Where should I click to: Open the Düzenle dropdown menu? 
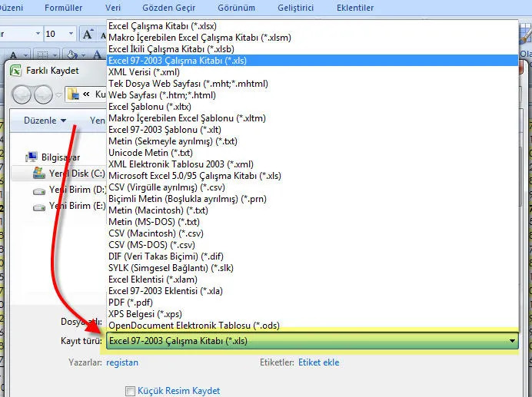pos(45,121)
